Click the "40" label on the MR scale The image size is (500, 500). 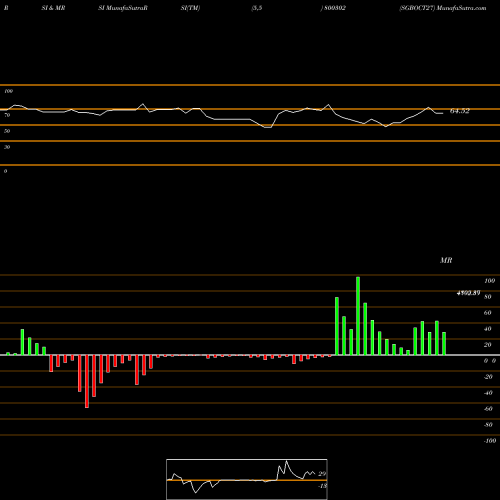pos(488,329)
